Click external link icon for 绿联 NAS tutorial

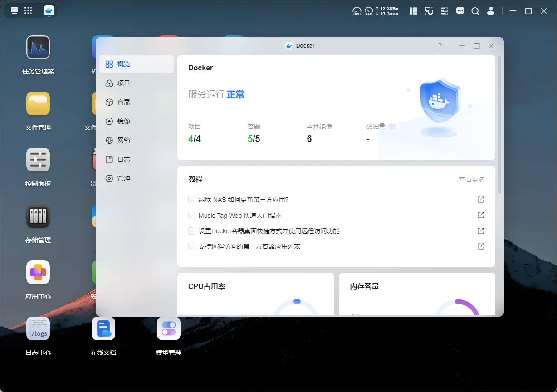pyautogui.click(x=481, y=200)
